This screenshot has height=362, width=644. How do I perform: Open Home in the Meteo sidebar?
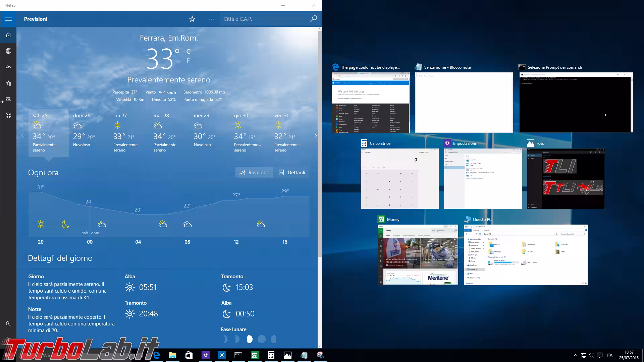pyautogui.click(x=8, y=35)
